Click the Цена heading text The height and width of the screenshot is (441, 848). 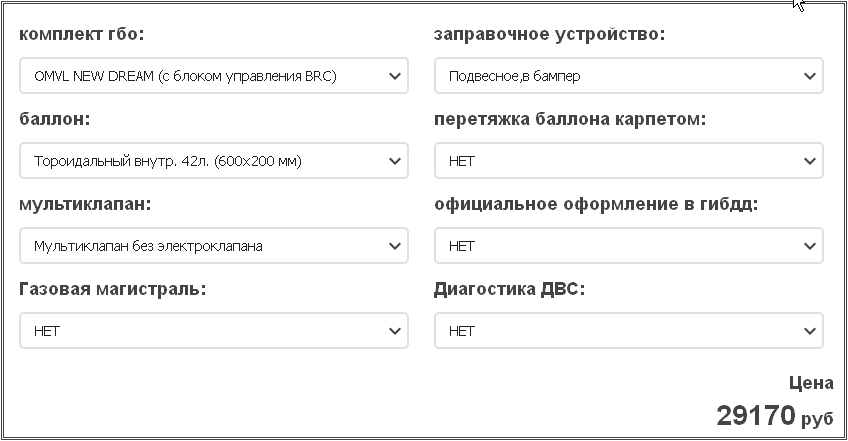coord(811,383)
